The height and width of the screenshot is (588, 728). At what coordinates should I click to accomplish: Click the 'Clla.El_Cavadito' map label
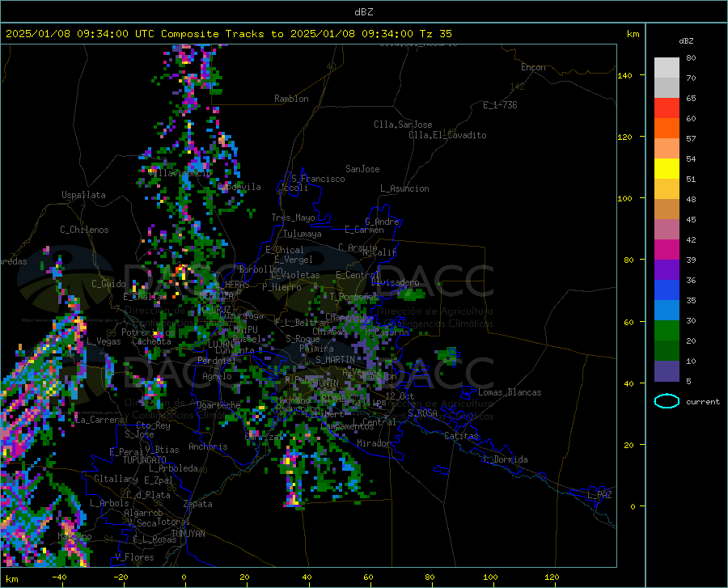pyautogui.click(x=447, y=135)
